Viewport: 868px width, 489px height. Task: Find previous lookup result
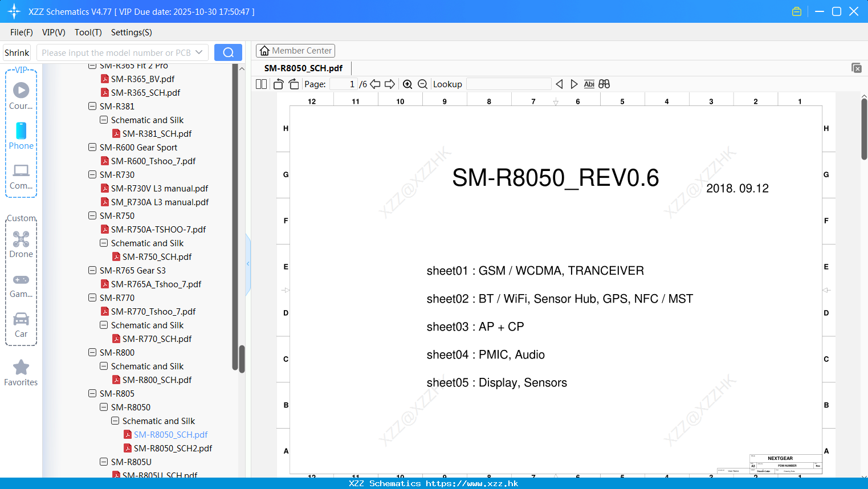coord(559,84)
